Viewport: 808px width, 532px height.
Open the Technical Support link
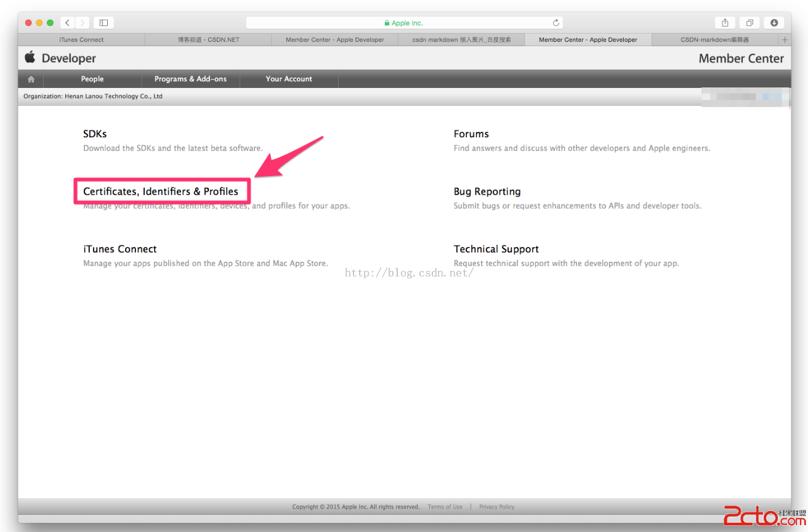(x=496, y=249)
